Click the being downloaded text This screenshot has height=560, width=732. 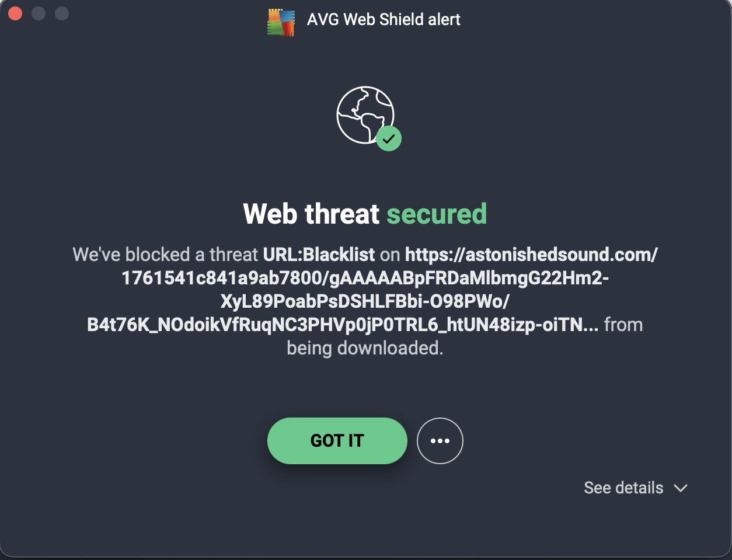point(365,348)
